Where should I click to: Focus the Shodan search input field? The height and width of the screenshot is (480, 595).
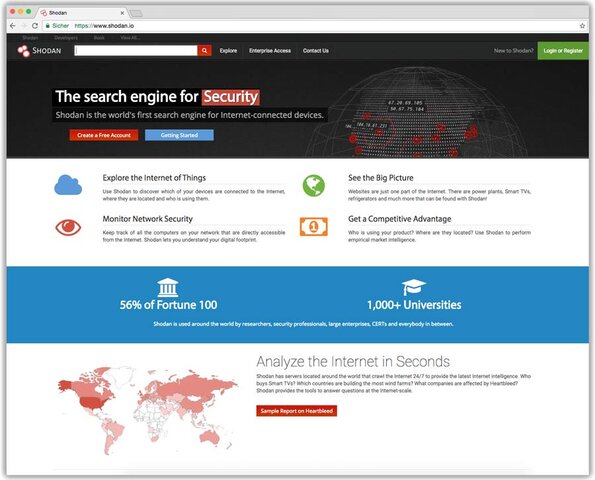[x=136, y=50]
